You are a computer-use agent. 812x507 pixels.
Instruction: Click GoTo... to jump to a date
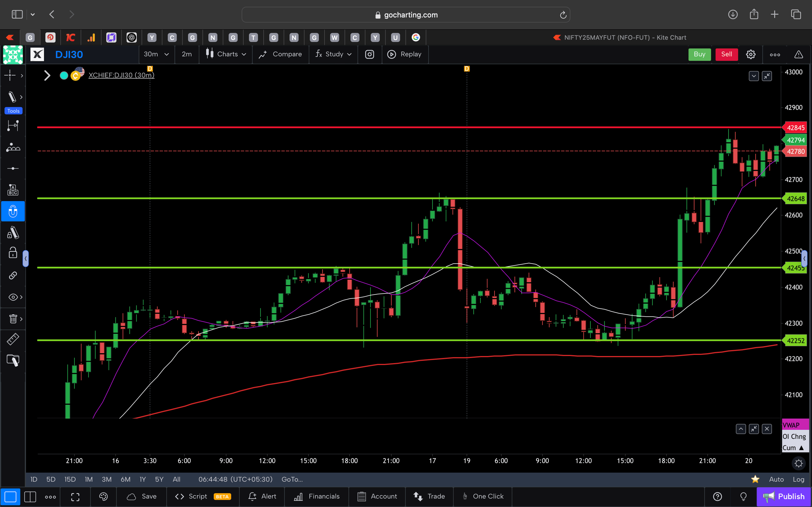[291, 479]
